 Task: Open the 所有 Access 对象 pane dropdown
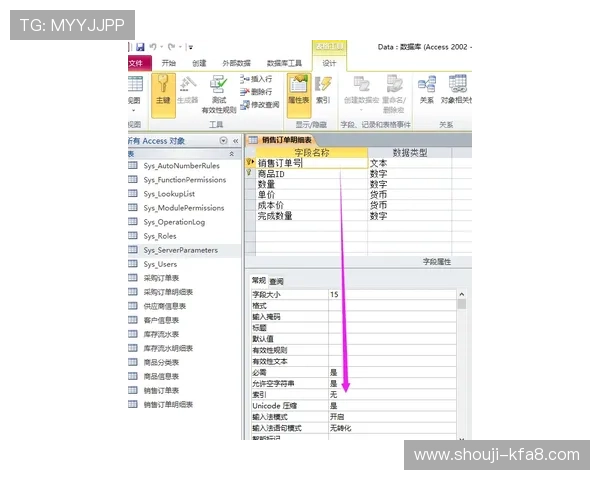[223, 141]
